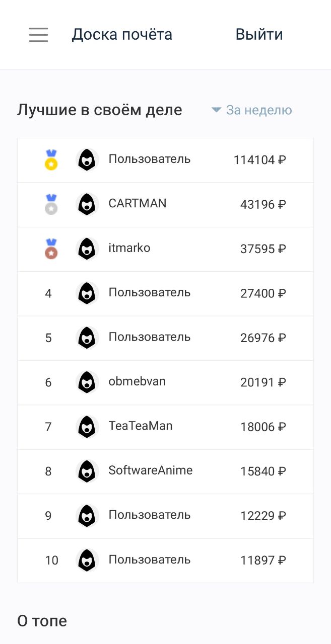Click the silver medal icon
This screenshot has height=644, width=331.
tap(51, 204)
